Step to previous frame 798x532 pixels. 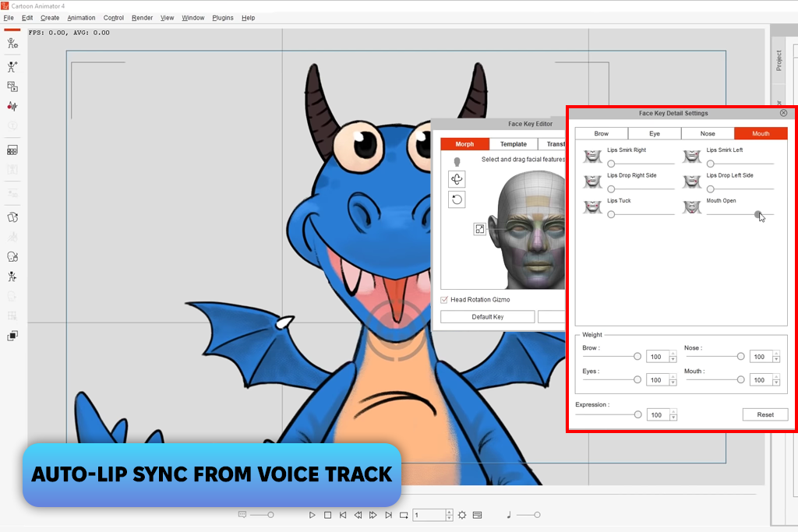tap(358, 515)
